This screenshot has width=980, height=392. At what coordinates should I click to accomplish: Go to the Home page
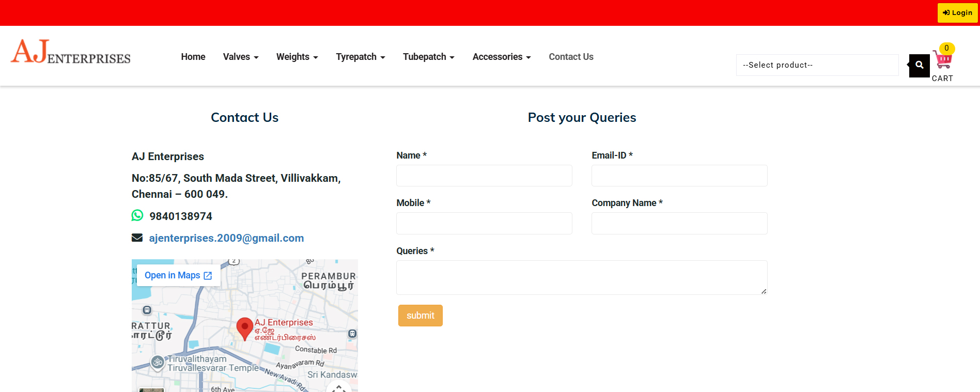point(193,57)
